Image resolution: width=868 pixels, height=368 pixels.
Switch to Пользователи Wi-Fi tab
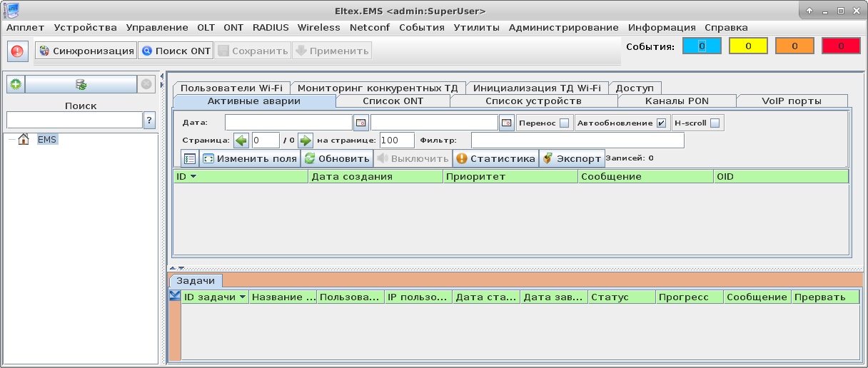pos(231,88)
